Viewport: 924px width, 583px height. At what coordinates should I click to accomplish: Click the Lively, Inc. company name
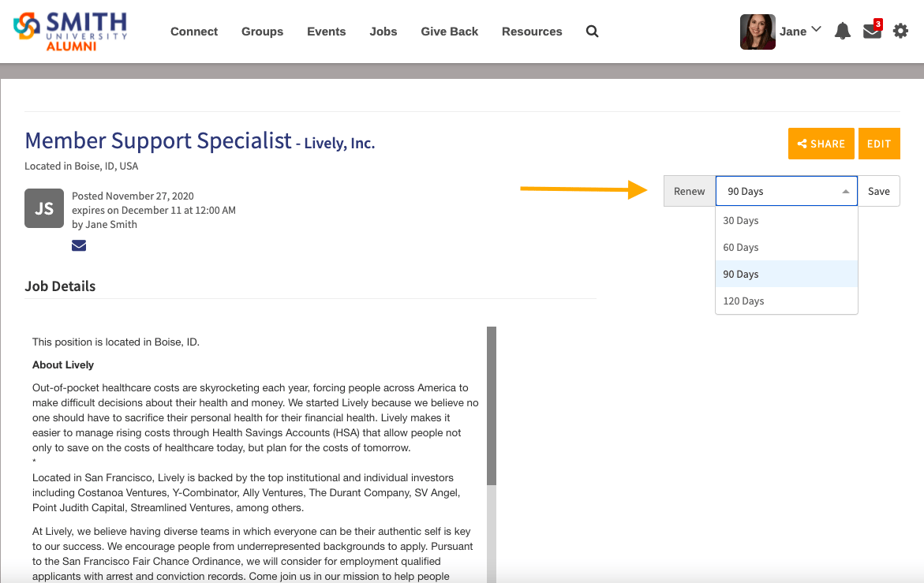pyautogui.click(x=339, y=143)
